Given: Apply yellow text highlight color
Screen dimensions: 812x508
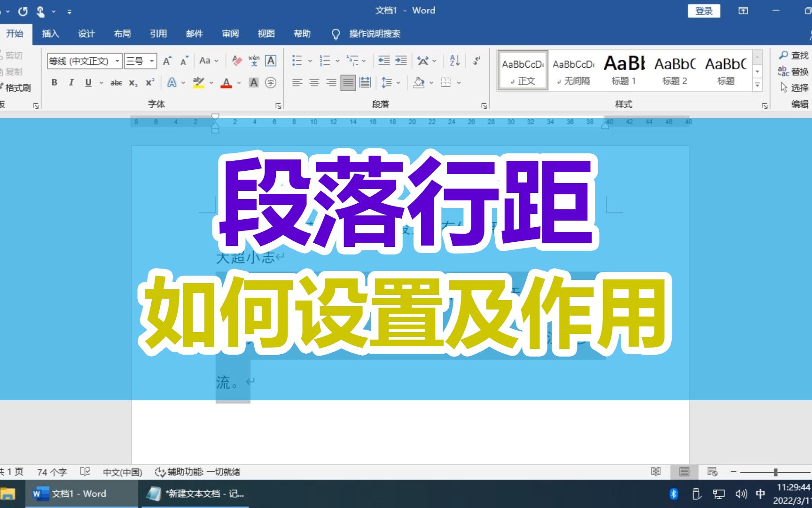Looking at the screenshot, I should (199, 83).
